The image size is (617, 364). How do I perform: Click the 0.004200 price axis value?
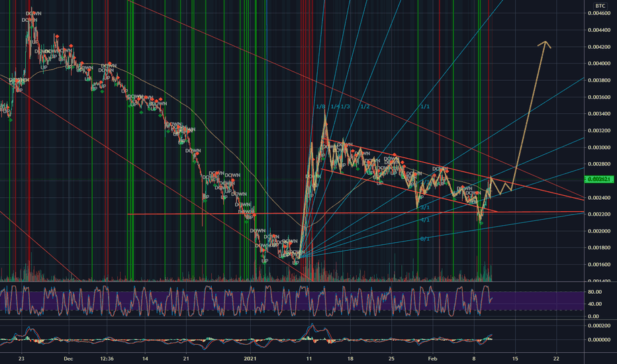point(599,47)
